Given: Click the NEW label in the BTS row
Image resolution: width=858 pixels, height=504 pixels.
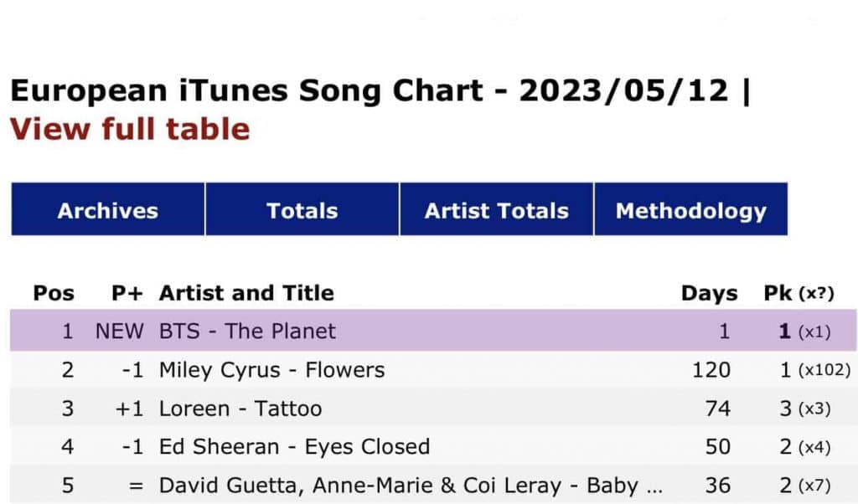Looking at the screenshot, I should tap(120, 331).
